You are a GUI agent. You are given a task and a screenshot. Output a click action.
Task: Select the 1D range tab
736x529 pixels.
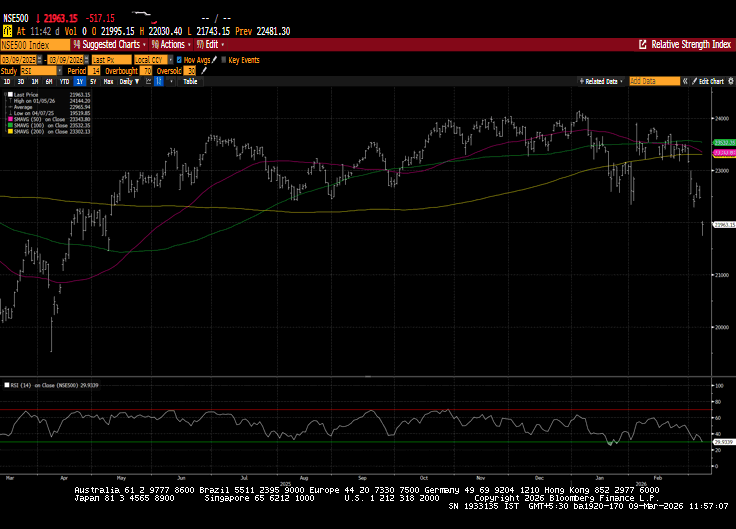coord(7,81)
